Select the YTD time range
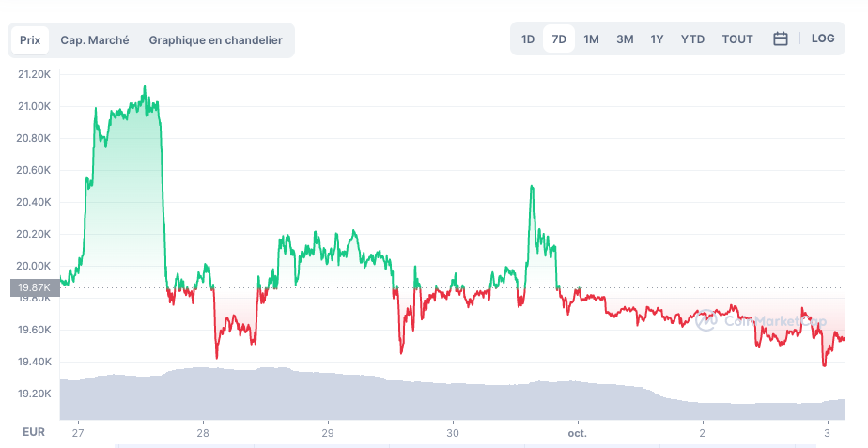The image size is (868, 448). (692, 39)
